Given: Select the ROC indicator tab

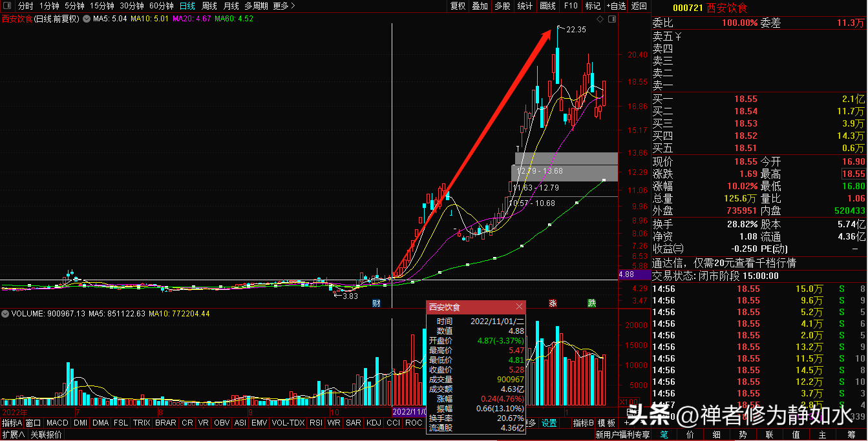Looking at the screenshot, I should coord(413,423).
